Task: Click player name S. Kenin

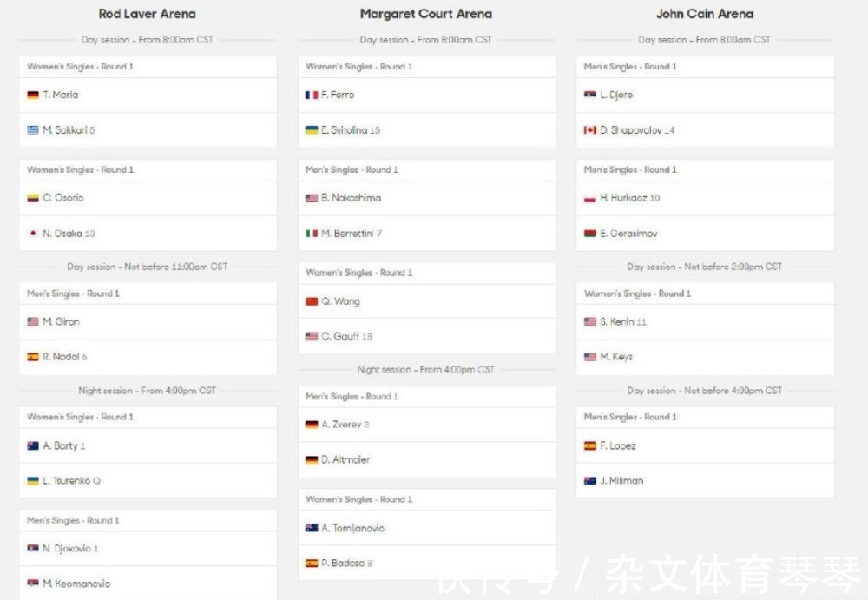Action: point(617,322)
